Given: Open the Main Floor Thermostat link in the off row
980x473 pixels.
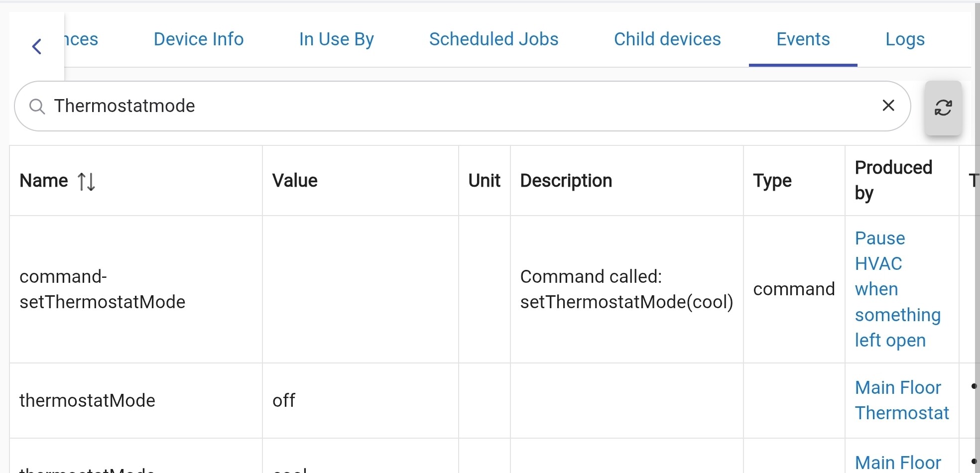Looking at the screenshot, I should coord(902,400).
